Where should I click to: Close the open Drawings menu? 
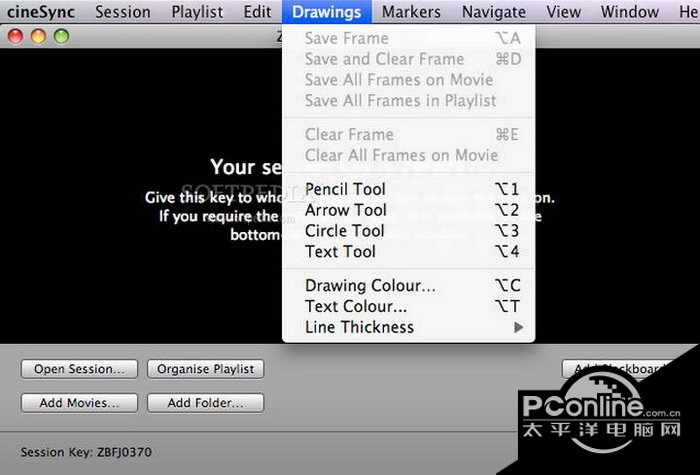click(x=327, y=12)
